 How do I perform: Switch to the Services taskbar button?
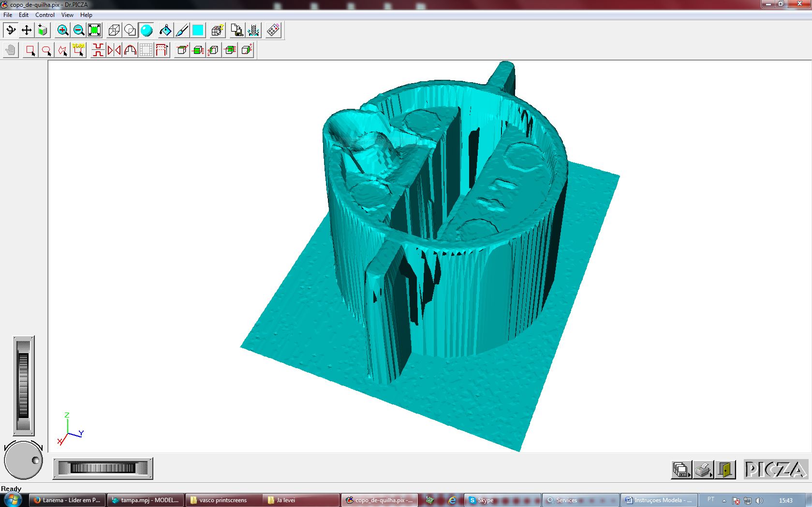(581, 500)
